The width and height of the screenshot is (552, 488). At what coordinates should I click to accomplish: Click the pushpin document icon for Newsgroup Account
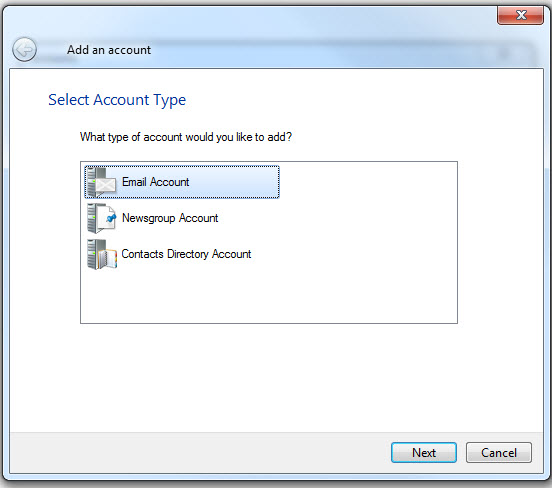(x=107, y=218)
